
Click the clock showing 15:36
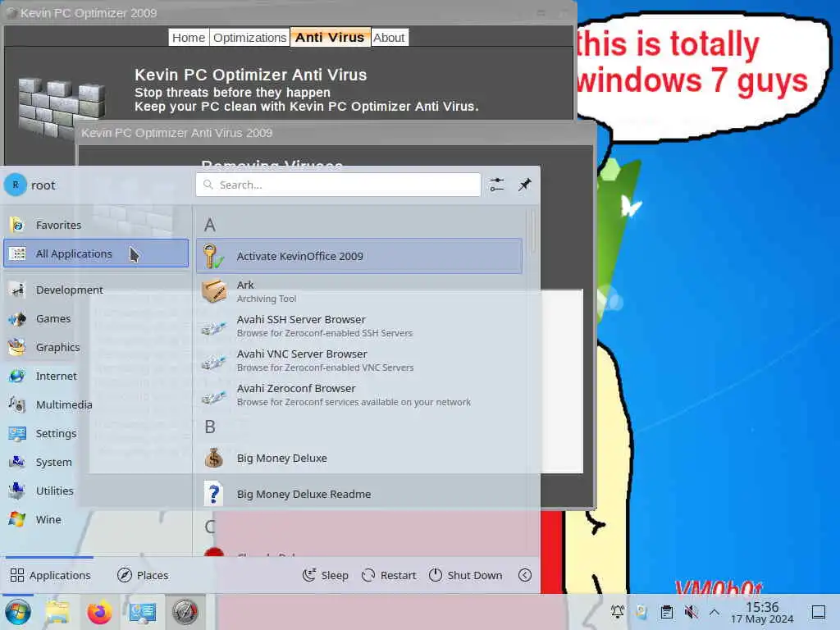(x=762, y=612)
